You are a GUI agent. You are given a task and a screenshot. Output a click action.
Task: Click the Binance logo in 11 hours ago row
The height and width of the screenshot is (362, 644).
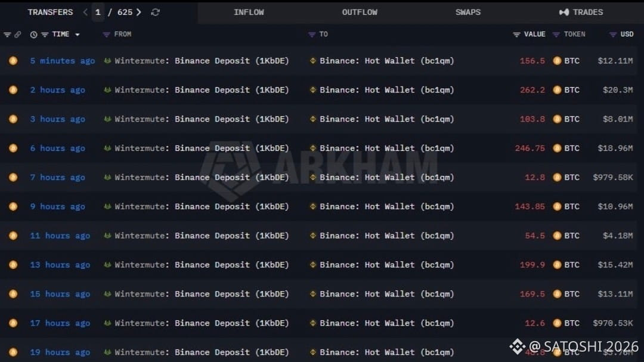tap(312, 236)
